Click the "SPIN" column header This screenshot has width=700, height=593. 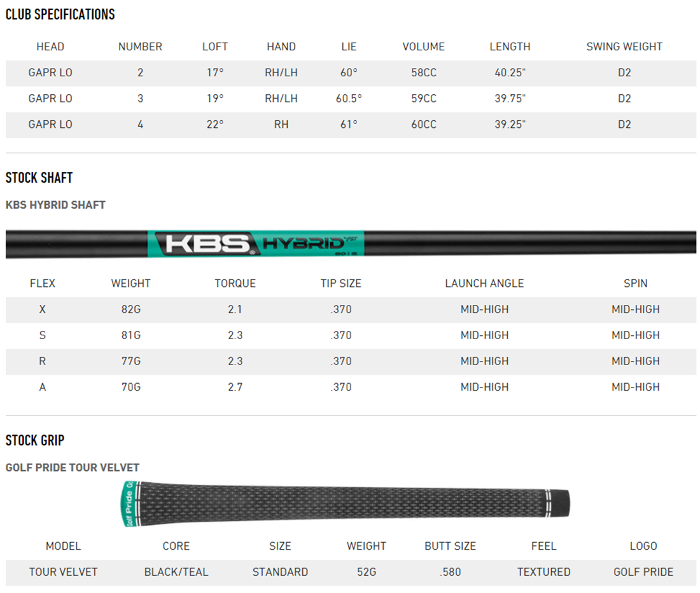(x=636, y=284)
